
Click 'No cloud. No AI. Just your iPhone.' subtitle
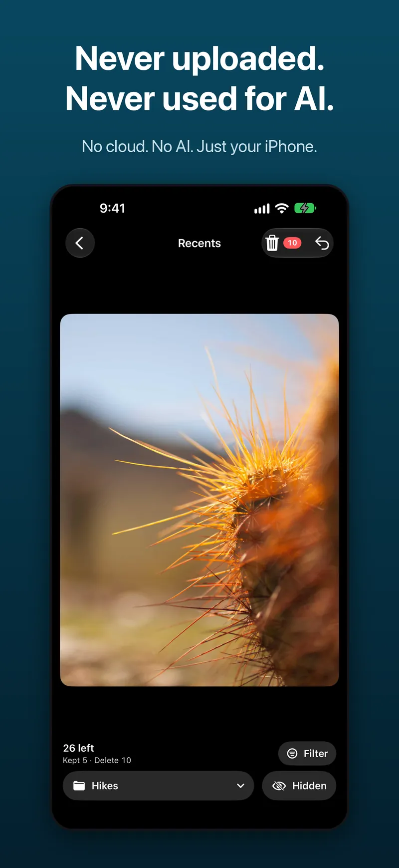(x=199, y=146)
